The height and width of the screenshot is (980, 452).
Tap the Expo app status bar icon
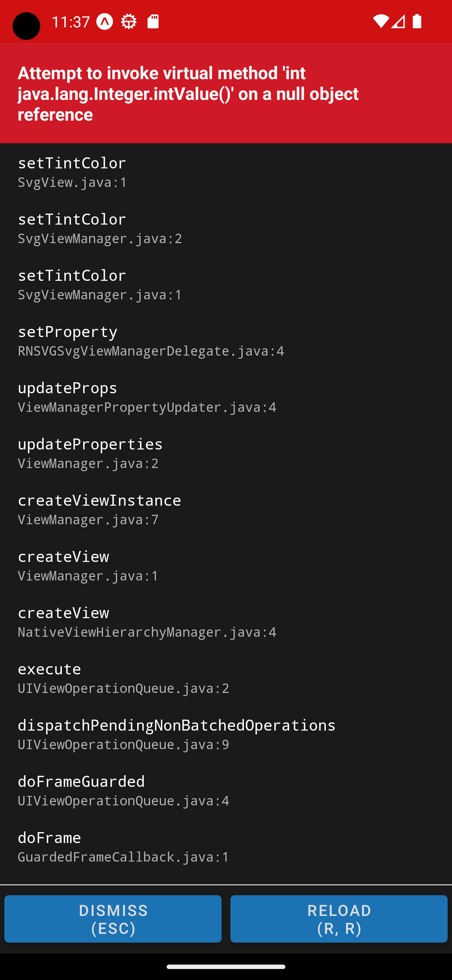[x=105, y=22]
